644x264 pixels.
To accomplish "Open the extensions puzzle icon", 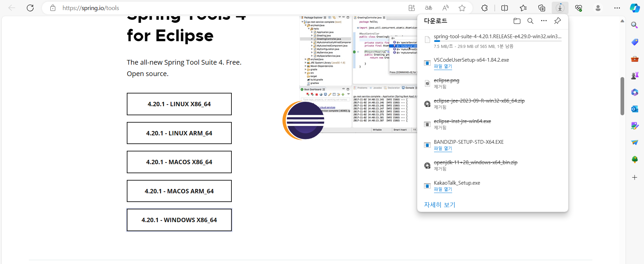I will 484,8.
